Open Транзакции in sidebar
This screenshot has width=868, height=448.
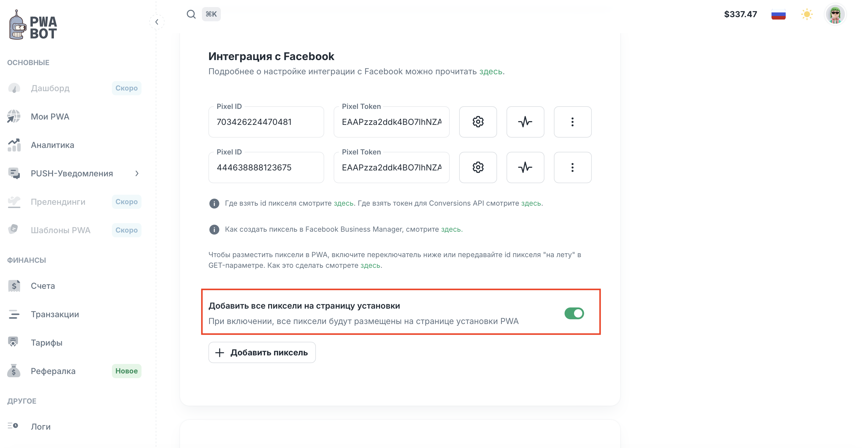pyautogui.click(x=54, y=314)
